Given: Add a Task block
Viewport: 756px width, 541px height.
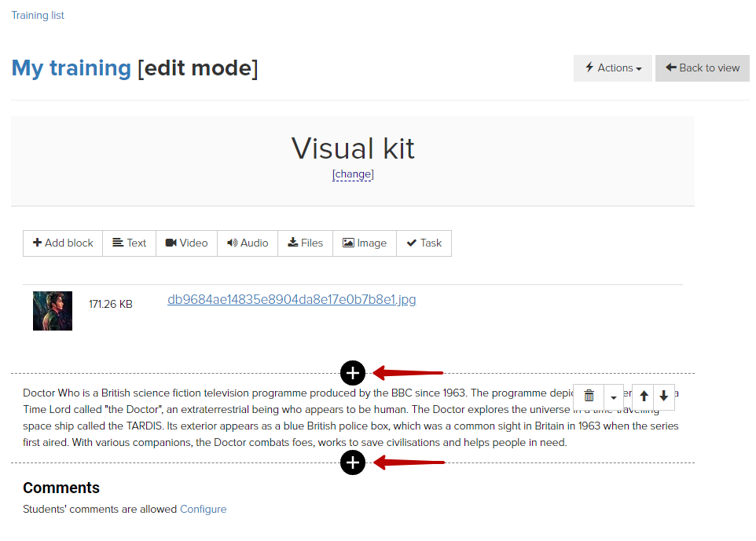Looking at the screenshot, I should pyautogui.click(x=424, y=243).
